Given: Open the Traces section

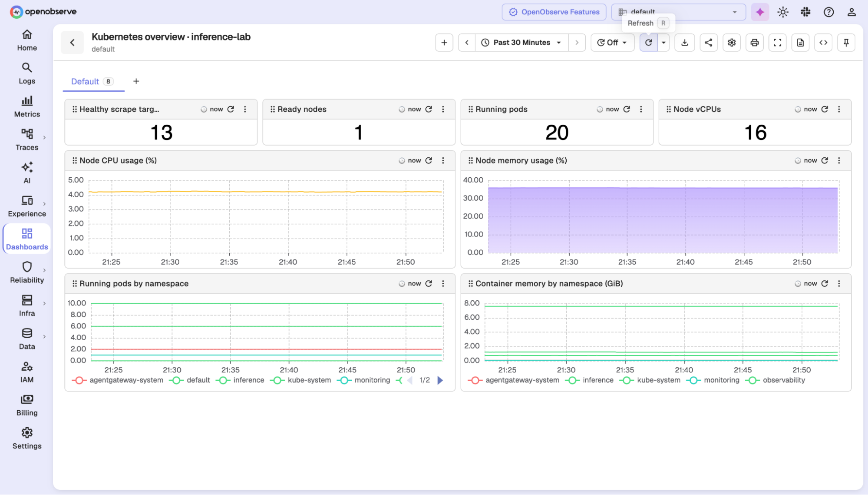Looking at the screenshot, I should click(27, 140).
